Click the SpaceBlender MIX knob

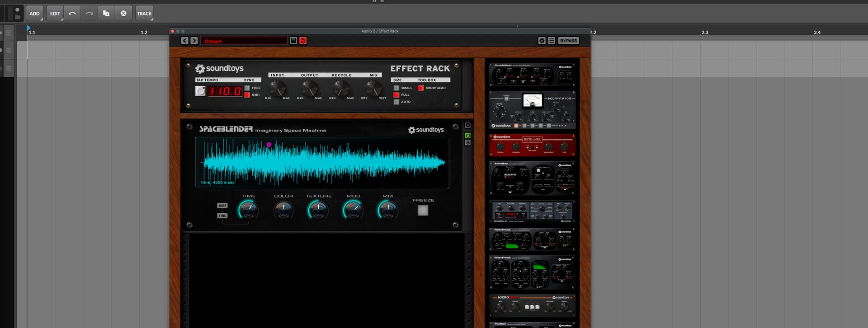pos(388,210)
